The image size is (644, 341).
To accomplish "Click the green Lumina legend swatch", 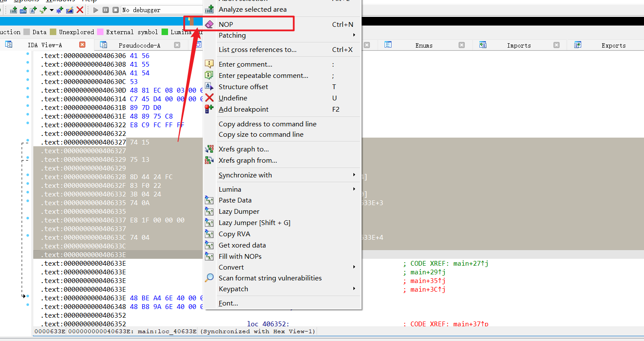I will click(x=165, y=32).
